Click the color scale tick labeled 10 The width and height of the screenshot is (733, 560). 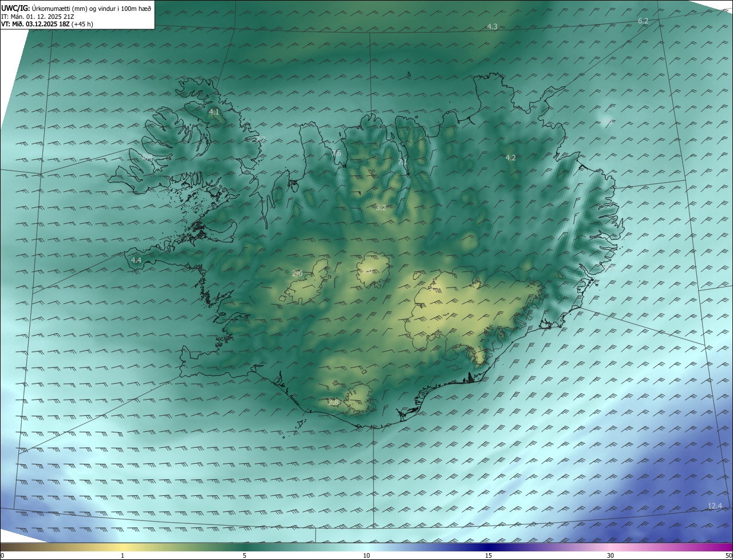(366, 555)
